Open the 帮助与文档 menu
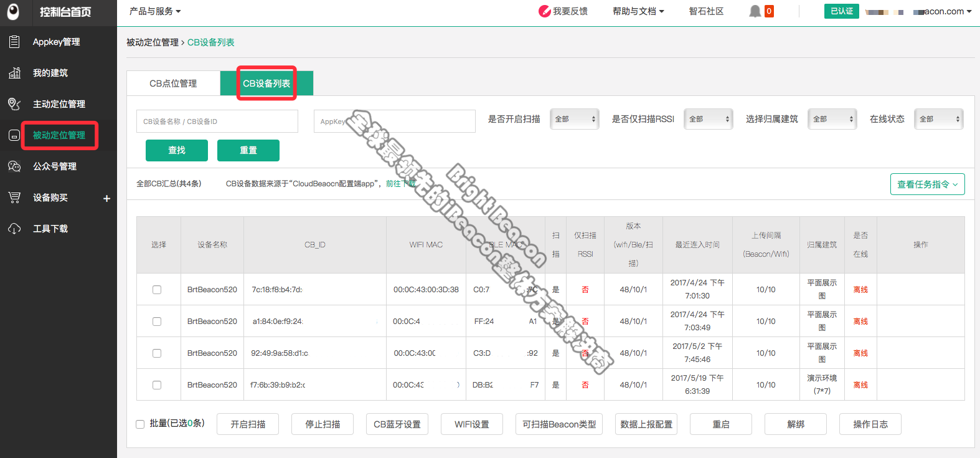The height and width of the screenshot is (458, 980). (638, 11)
